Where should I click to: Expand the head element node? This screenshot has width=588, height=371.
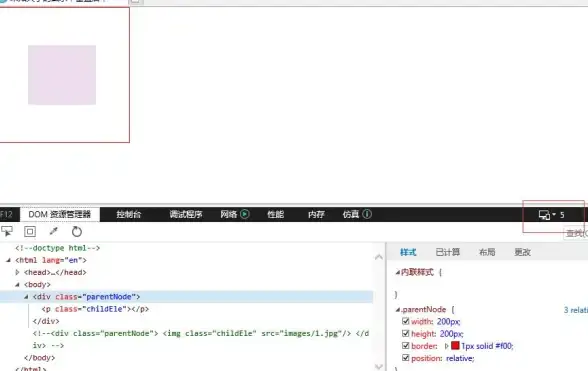pyautogui.click(x=17, y=272)
